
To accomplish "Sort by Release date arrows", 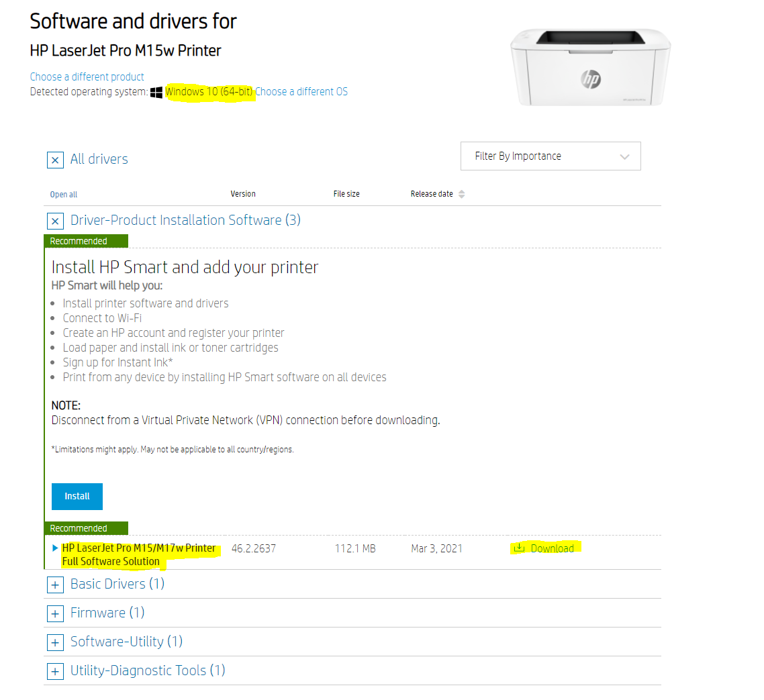I will pyautogui.click(x=461, y=194).
